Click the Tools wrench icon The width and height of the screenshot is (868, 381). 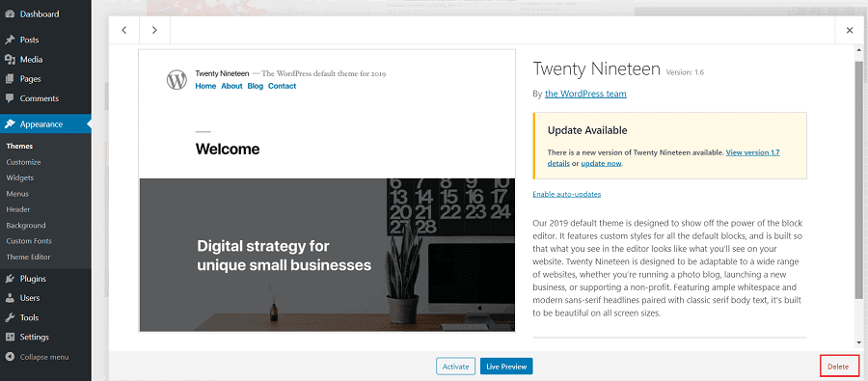10,317
